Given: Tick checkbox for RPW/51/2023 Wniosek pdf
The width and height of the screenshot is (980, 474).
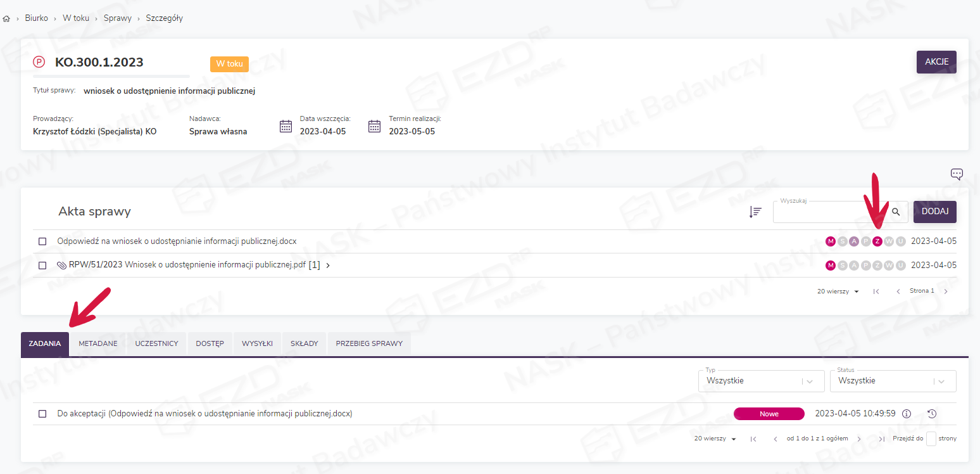Looking at the screenshot, I should click(x=42, y=266).
